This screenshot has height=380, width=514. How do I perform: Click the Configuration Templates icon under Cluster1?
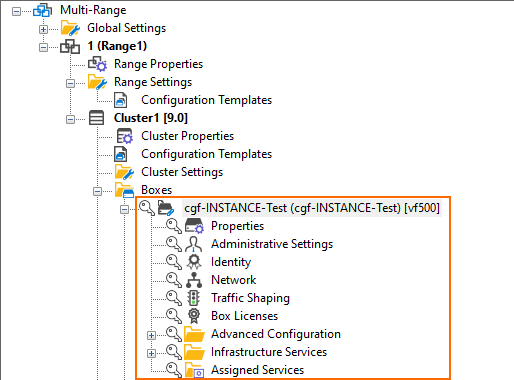coord(121,154)
